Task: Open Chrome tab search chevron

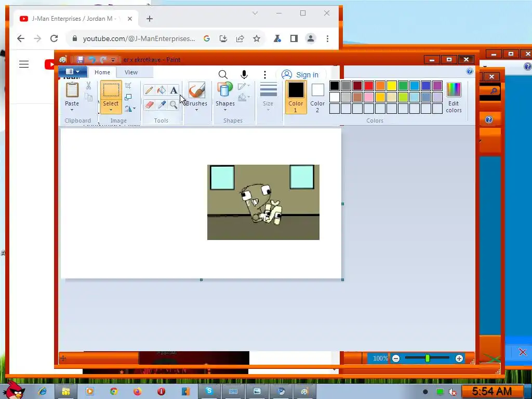Action: (x=255, y=13)
